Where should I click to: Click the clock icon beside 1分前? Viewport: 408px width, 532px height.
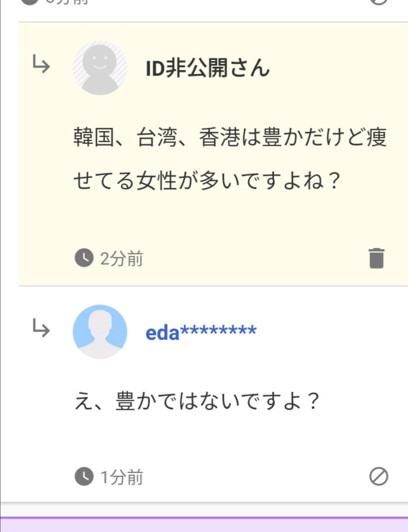[x=84, y=477]
